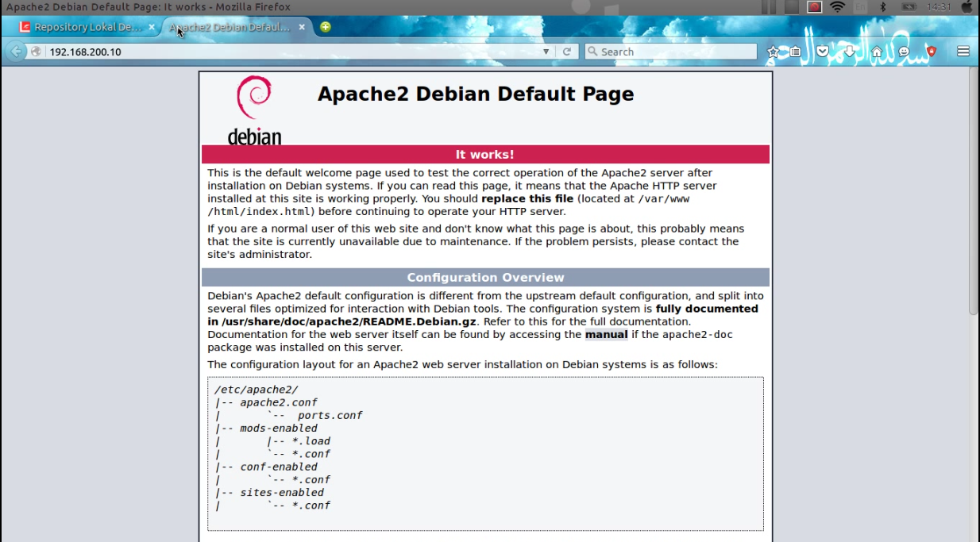The image size is (980, 542).
Task: Click the 'replace this file' bold text
Action: (x=527, y=198)
